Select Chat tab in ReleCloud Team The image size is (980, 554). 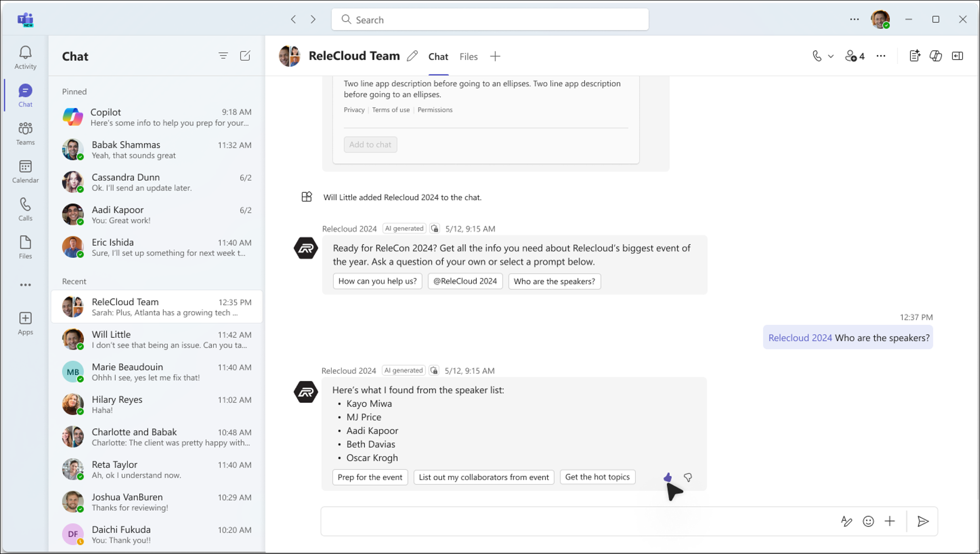point(438,57)
